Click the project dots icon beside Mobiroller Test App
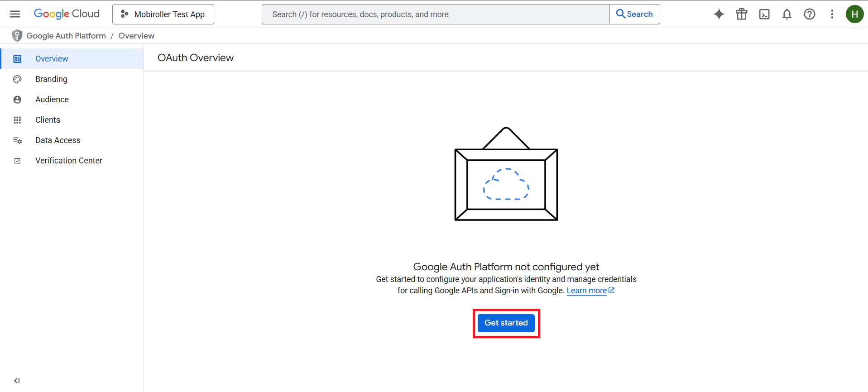Image resolution: width=868 pixels, height=392 pixels. (x=125, y=14)
